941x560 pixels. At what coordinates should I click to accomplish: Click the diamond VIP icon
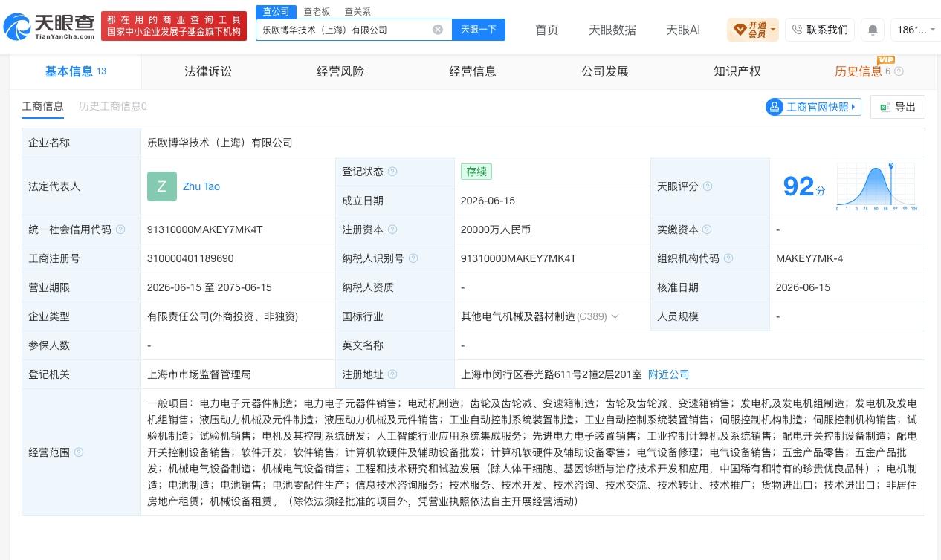[740, 30]
